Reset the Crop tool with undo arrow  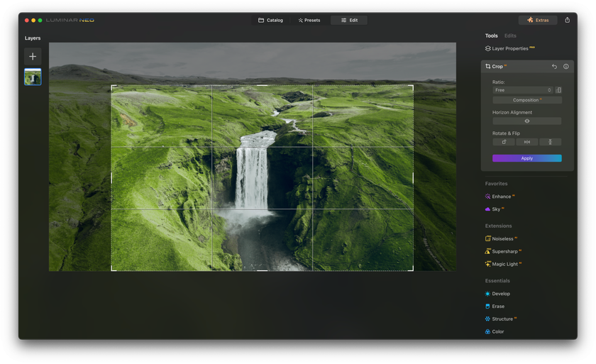[554, 67]
